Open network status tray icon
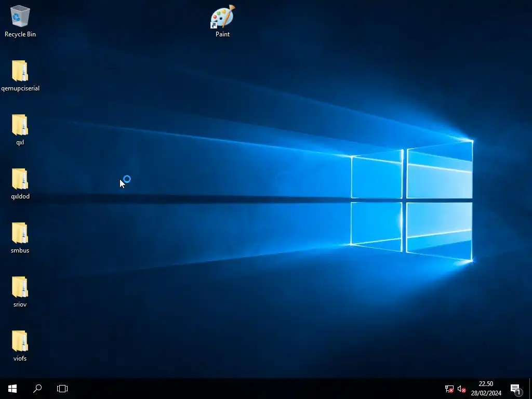Screen dimensions: 532x399 pos(449,389)
